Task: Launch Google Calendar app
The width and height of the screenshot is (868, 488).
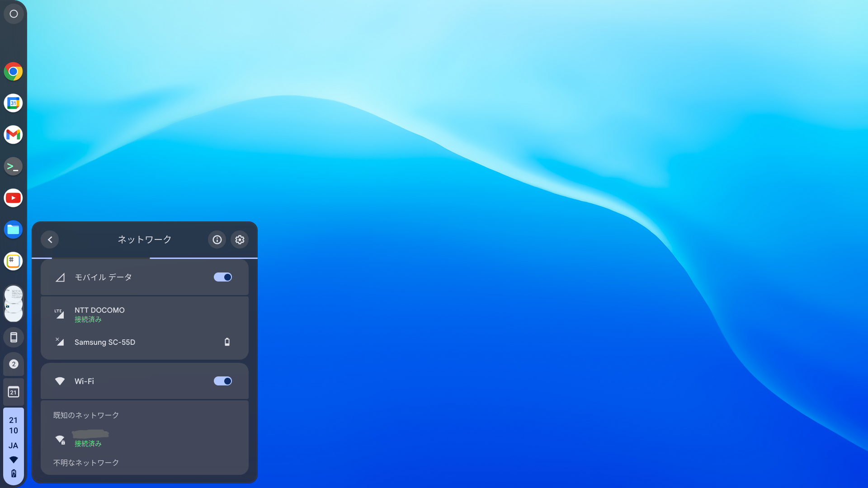Action: point(13,103)
